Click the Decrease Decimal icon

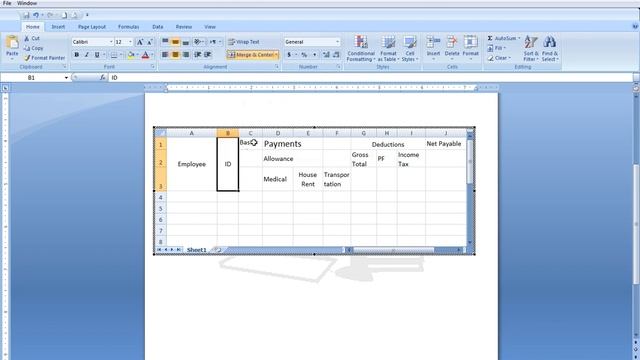point(336,55)
